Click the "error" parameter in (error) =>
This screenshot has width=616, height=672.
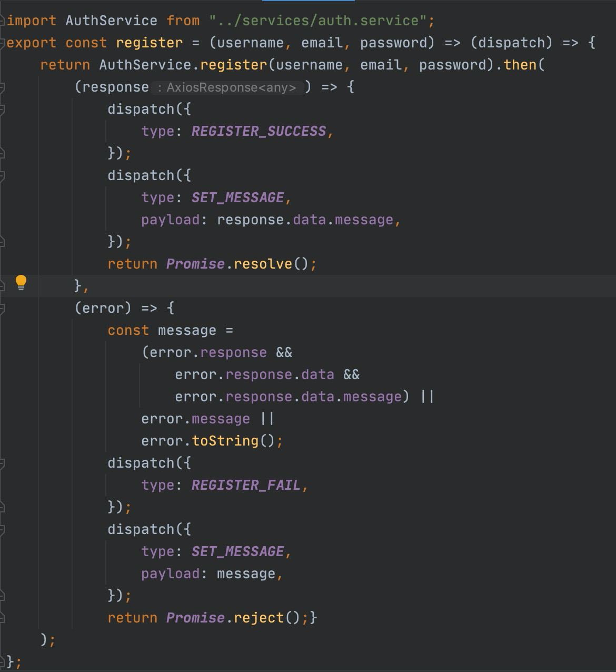[103, 308]
